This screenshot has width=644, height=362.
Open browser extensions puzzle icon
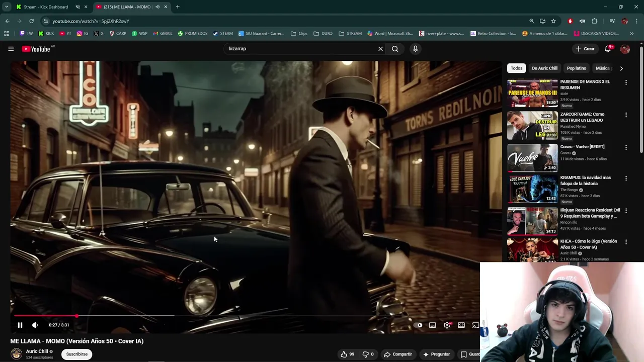595,21
